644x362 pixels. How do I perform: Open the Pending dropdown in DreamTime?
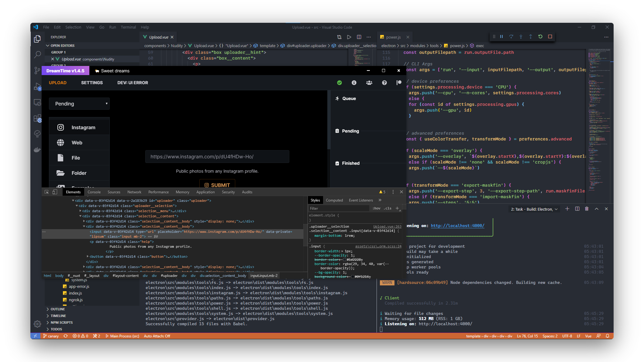tap(79, 104)
